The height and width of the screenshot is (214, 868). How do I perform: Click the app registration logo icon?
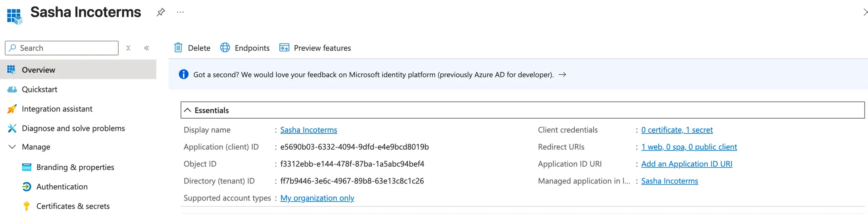point(14,17)
